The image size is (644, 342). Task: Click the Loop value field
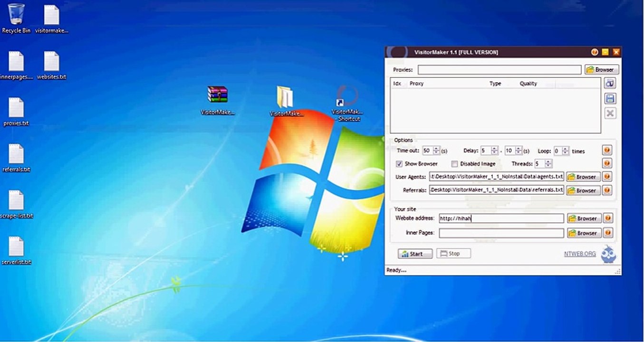click(x=557, y=151)
